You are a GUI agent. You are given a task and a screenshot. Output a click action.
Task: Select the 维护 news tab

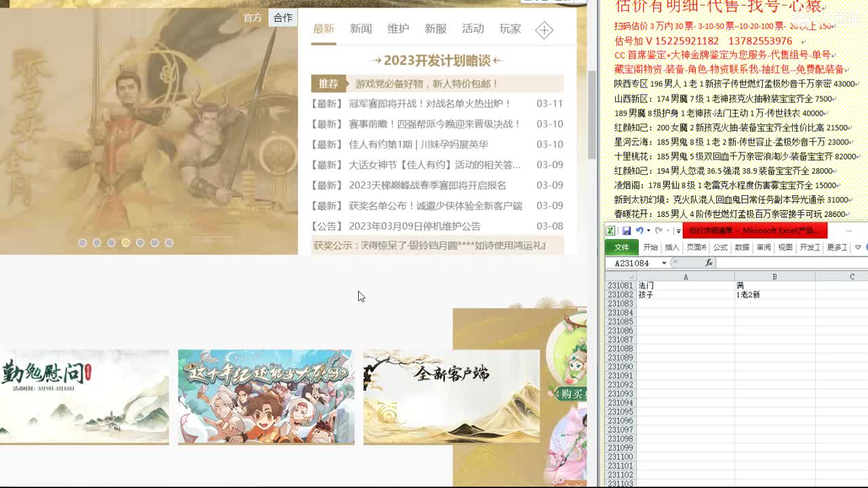398,28
